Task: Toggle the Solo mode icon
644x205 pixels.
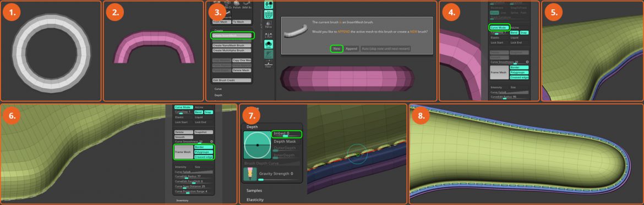Action: 269,45
